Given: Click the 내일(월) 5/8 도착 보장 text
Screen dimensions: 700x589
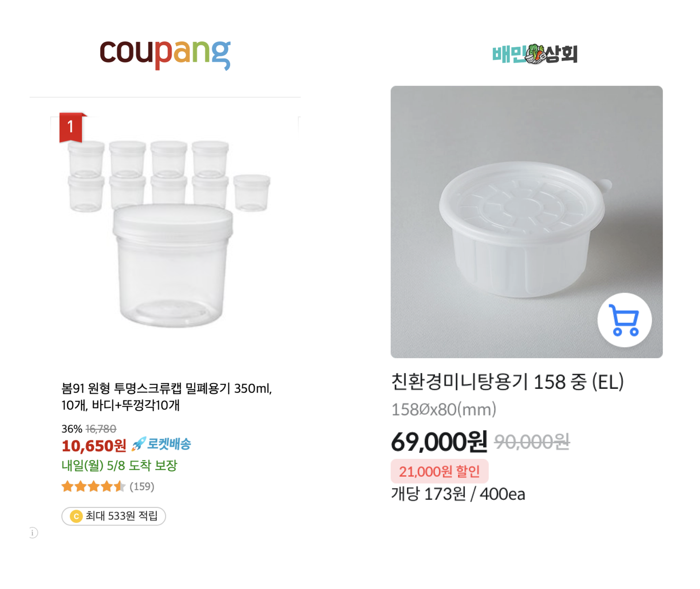Looking at the screenshot, I should point(119,465).
